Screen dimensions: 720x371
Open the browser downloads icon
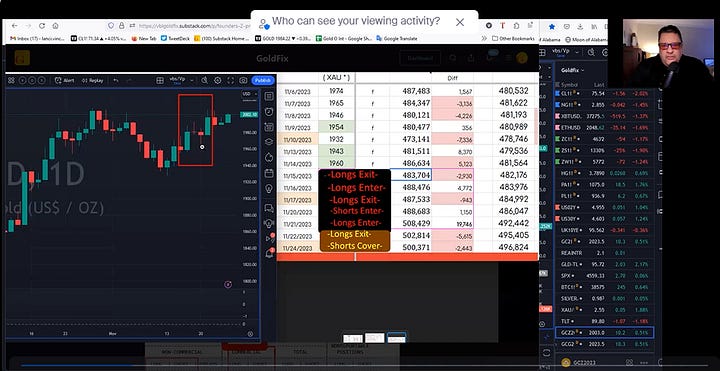point(579,27)
